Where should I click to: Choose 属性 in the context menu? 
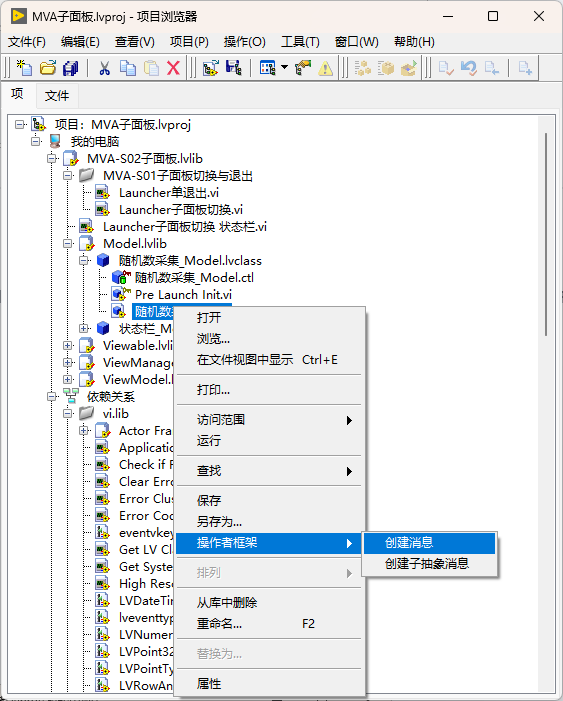point(269,684)
